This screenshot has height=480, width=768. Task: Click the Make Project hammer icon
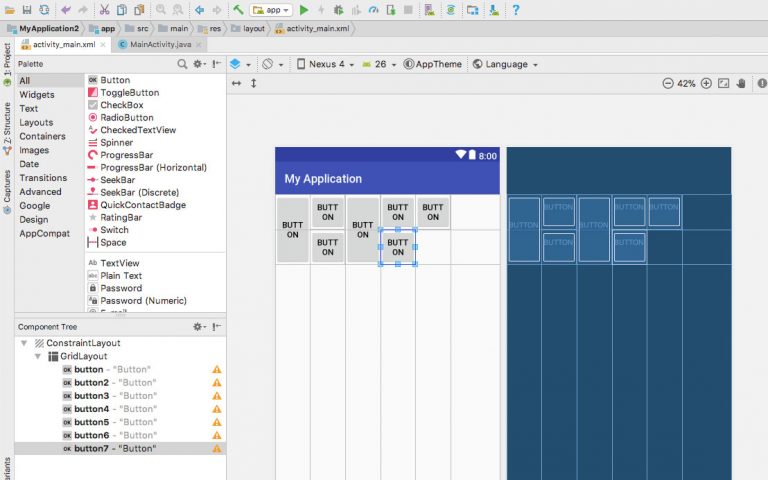click(x=238, y=10)
